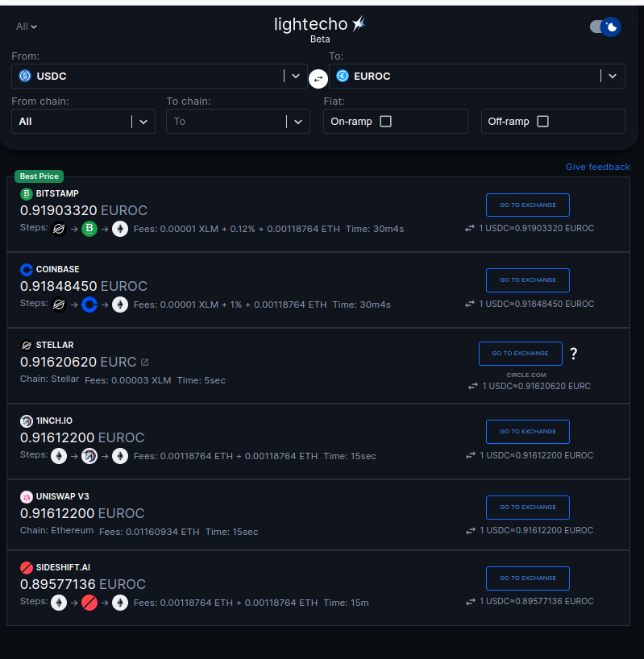This screenshot has height=659, width=644.
Task: Click the final Ethereum step icon in Bitstamp row
Action: click(120, 229)
